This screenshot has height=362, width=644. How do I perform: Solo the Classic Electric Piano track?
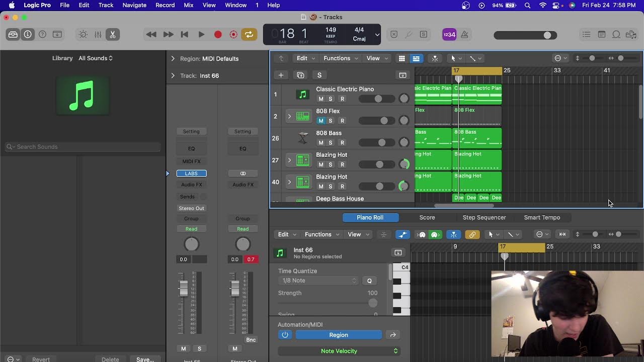click(x=331, y=99)
